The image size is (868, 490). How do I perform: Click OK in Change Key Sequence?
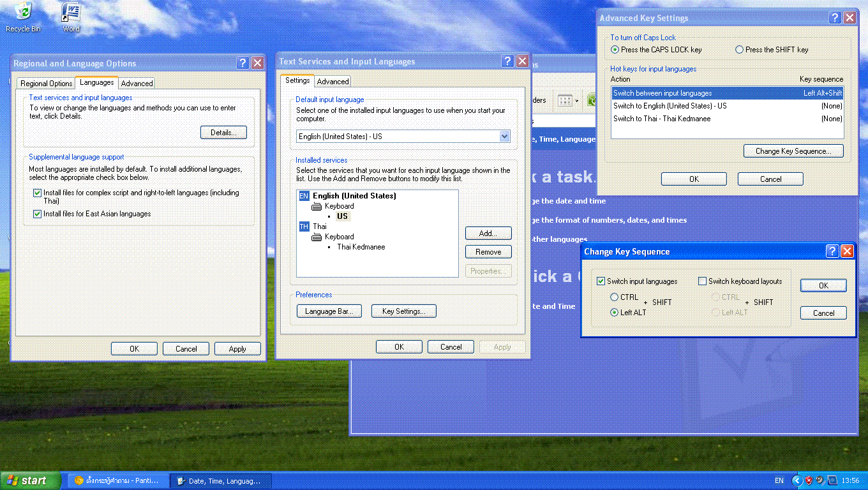(x=823, y=286)
